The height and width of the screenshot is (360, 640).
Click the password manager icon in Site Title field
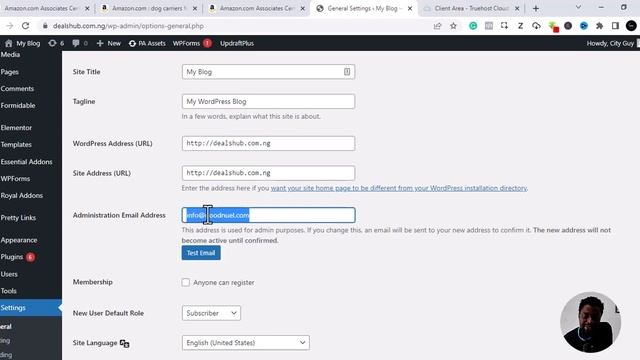tap(347, 72)
